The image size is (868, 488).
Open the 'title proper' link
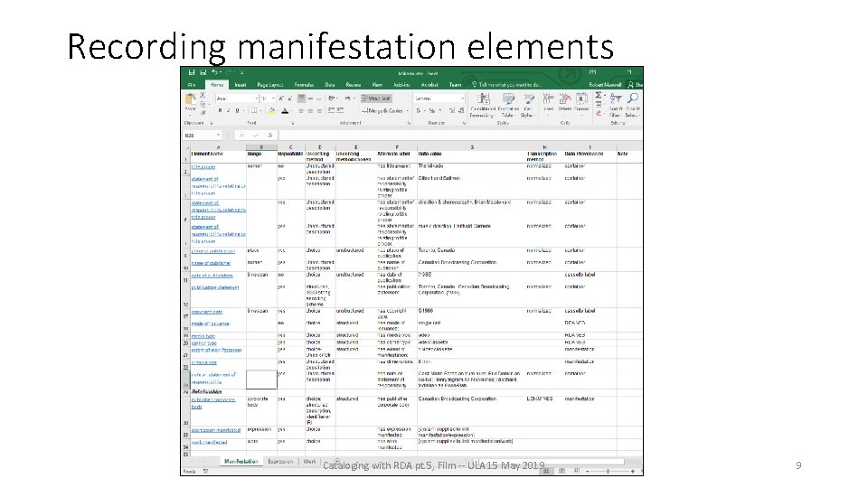click(x=203, y=166)
